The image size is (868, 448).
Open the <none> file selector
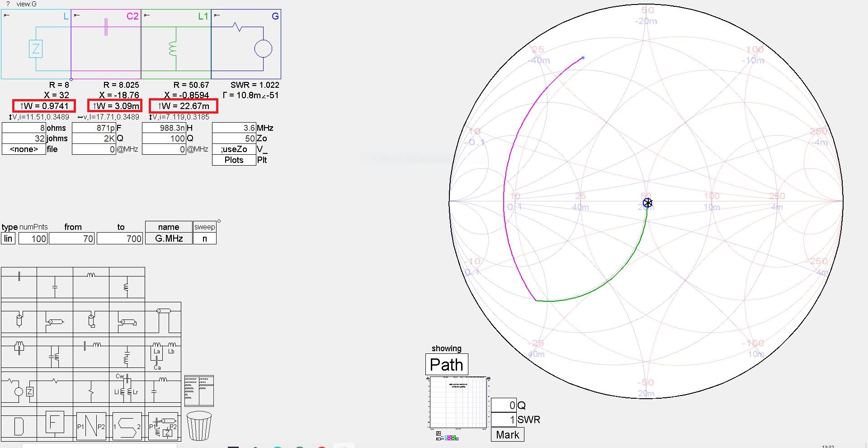(24, 149)
